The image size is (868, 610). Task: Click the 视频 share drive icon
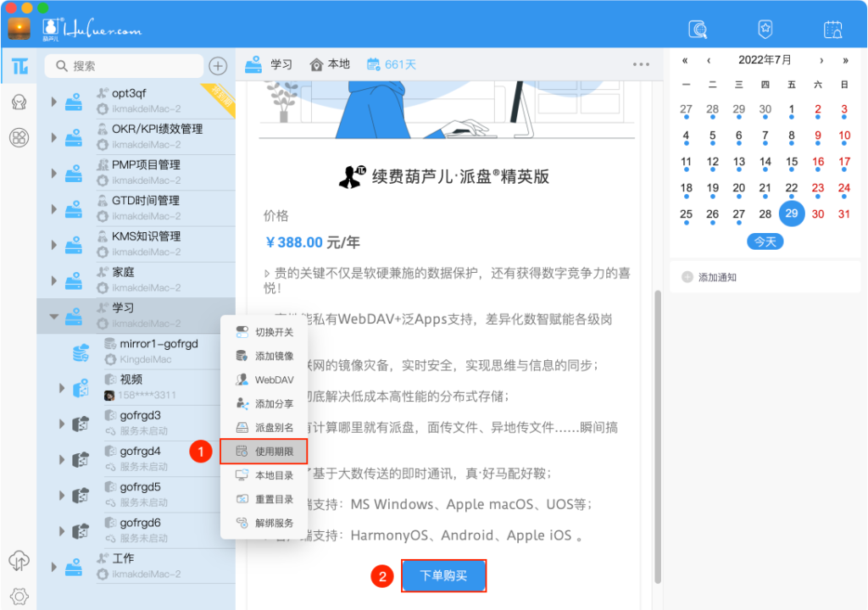click(x=81, y=388)
